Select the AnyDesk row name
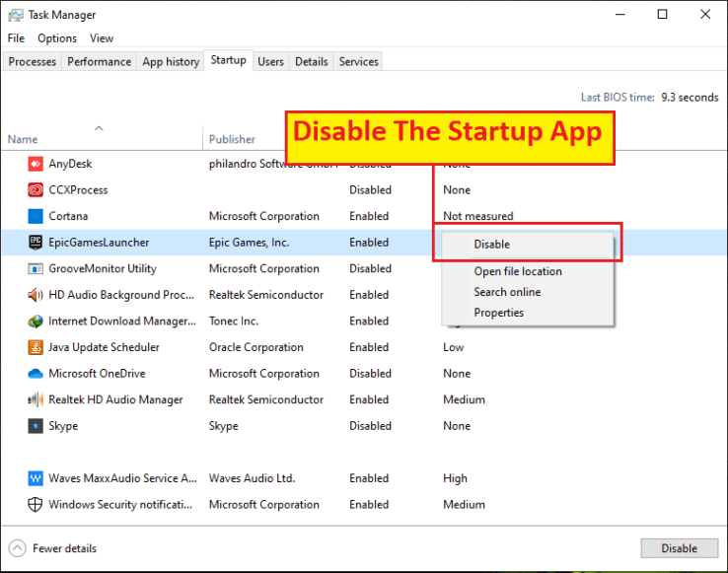The image size is (728, 573). pyautogui.click(x=71, y=164)
